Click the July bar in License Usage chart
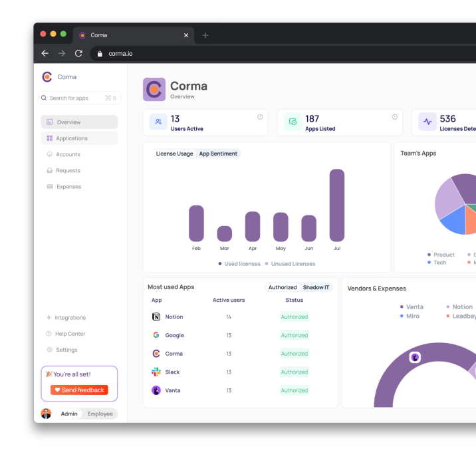Screen dimensions: 476x470 (x=337, y=205)
